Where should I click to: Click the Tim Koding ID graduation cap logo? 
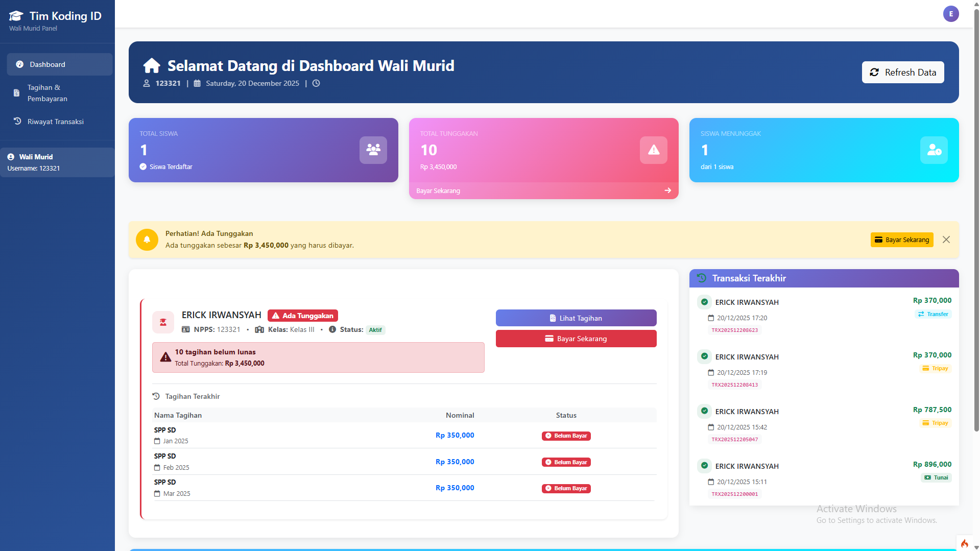(16, 15)
